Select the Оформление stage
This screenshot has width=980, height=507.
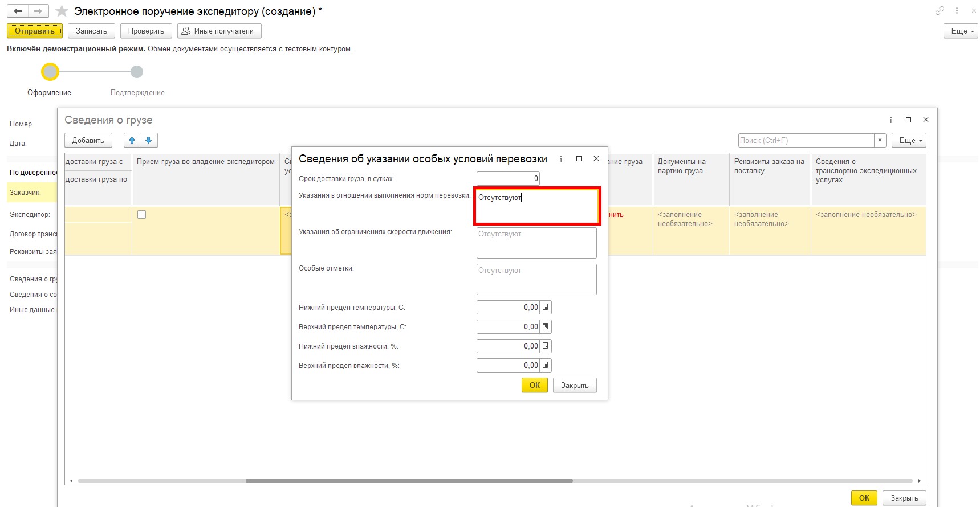click(50, 72)
